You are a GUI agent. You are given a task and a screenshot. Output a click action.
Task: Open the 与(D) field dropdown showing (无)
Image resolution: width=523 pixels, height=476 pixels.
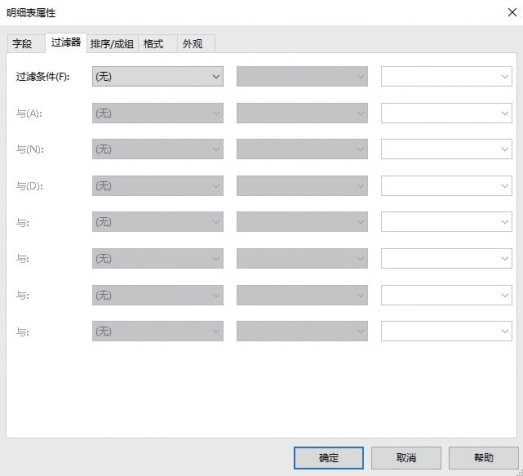(158, 186)
